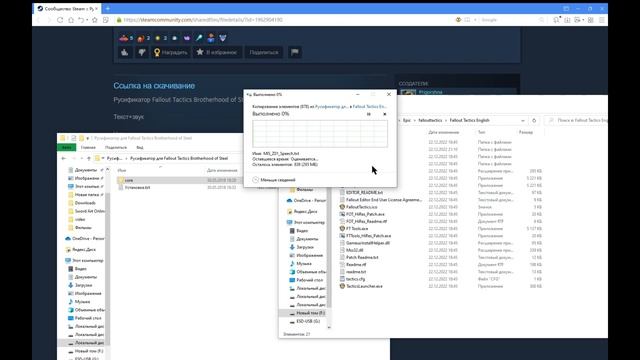This screenshot has height=360, width=640.
Task: Sort right explorer by Тип column
Action: [482, 132]
